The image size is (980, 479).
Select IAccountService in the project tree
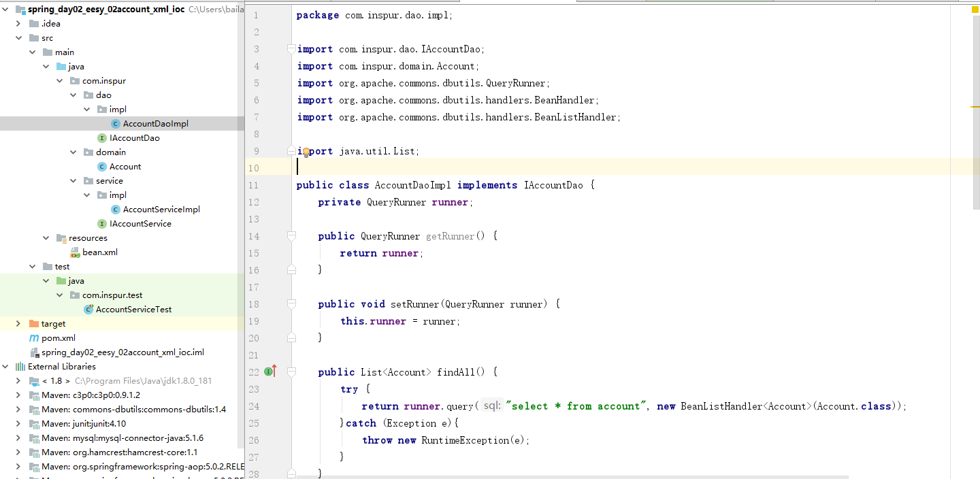coord(140,224)
